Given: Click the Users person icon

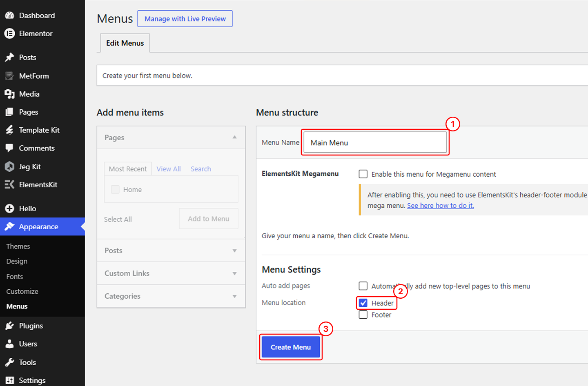Looking at the screenshot, I should click(x=9, y=344).
